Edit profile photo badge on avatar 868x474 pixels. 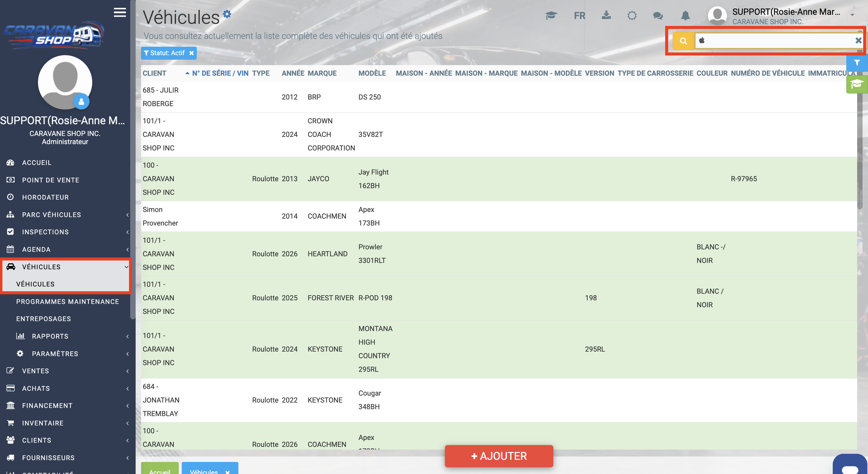(81, 102)
